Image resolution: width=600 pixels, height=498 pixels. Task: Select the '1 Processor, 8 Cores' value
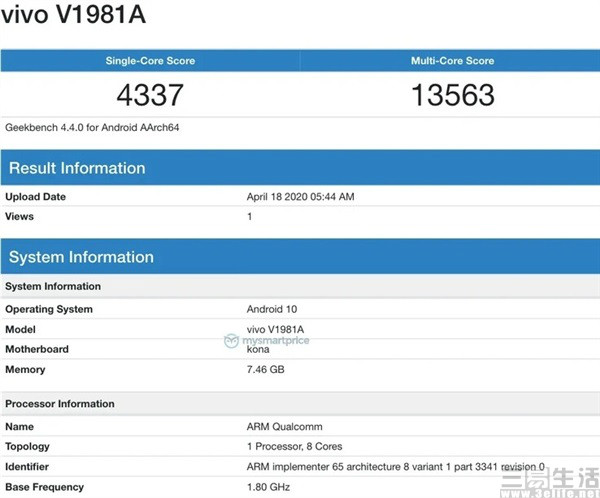pos(295,446)
